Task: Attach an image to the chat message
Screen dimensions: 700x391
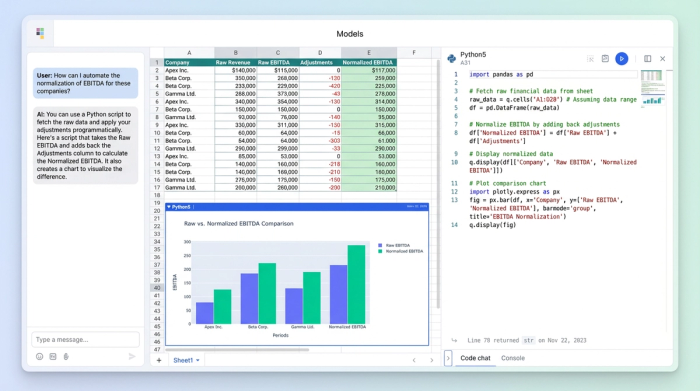Action: pyautogui.click(x=53, y=356)
